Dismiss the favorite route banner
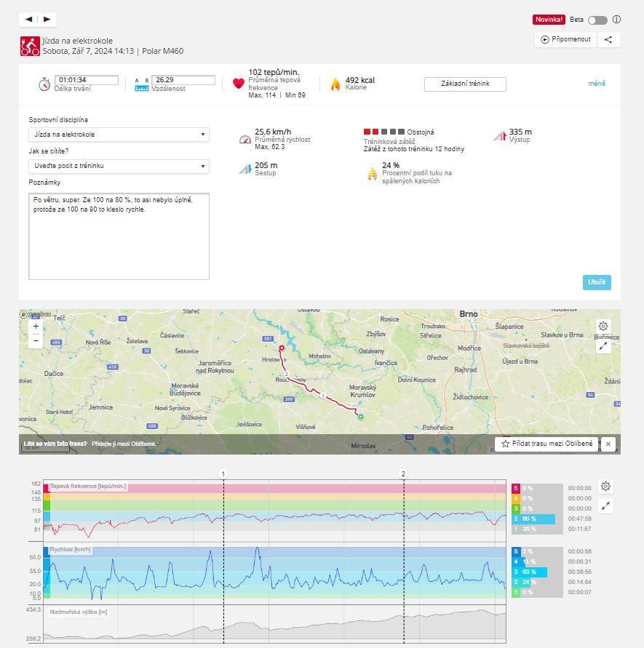Screen dimensions: 644x648 click(x=608, y=444)
